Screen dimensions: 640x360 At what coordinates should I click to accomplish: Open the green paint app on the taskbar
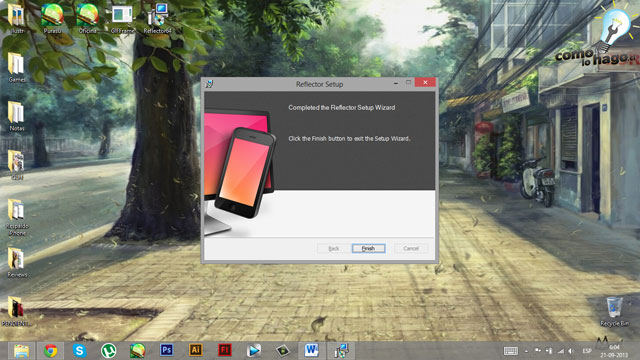click(x=138, y=351)
